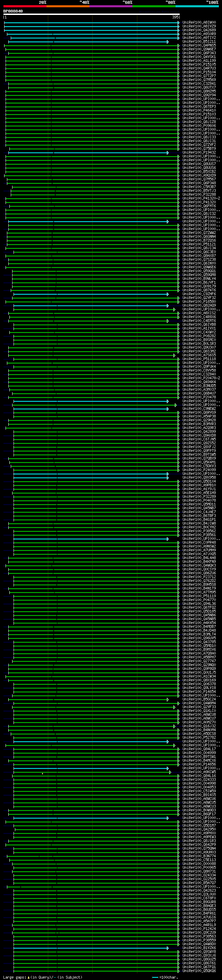
Task: Select hit label UniRef100_Q5D1X4
Action: [x=199, y=481]
